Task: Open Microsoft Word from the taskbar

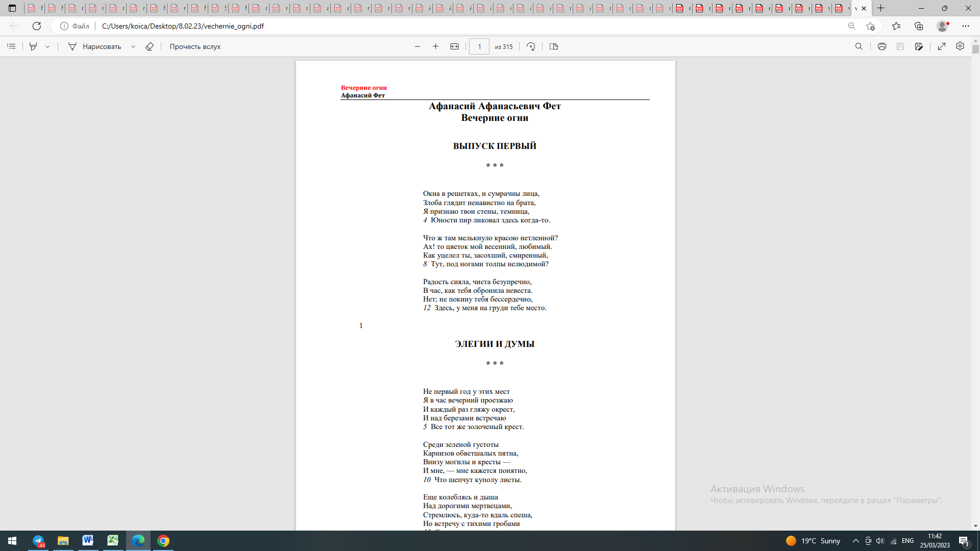Action: [x=88, y=541]
